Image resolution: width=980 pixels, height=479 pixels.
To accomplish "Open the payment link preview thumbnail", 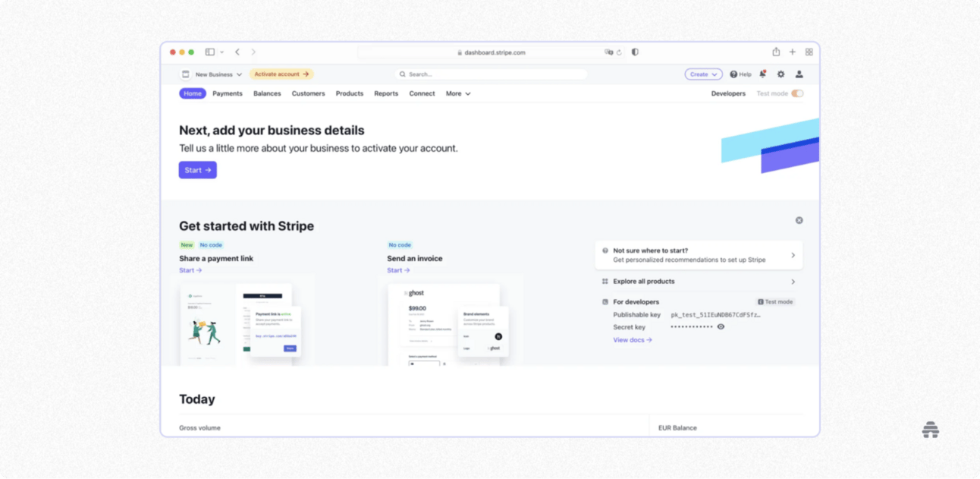I will (x=240, y=324).
